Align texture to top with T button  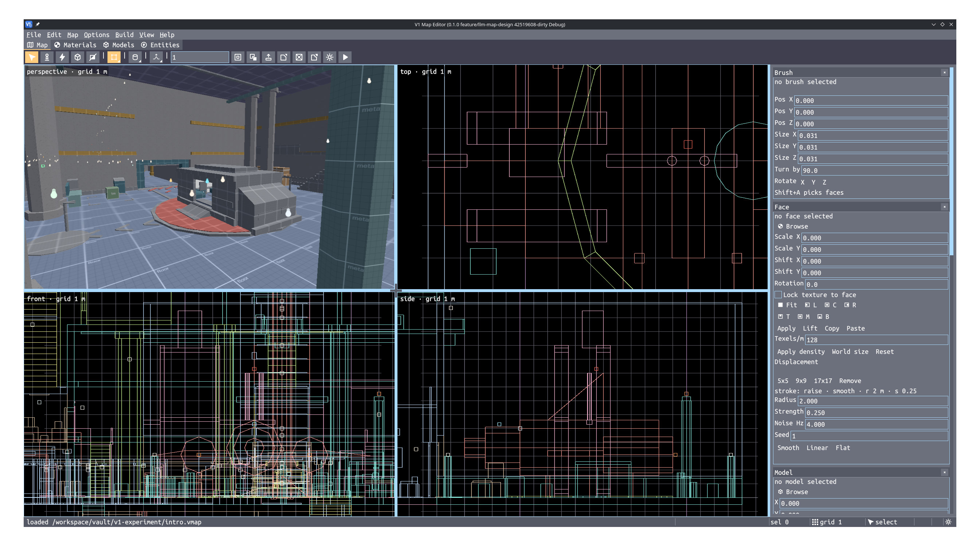pyautogui.click(x=784, y=317)
